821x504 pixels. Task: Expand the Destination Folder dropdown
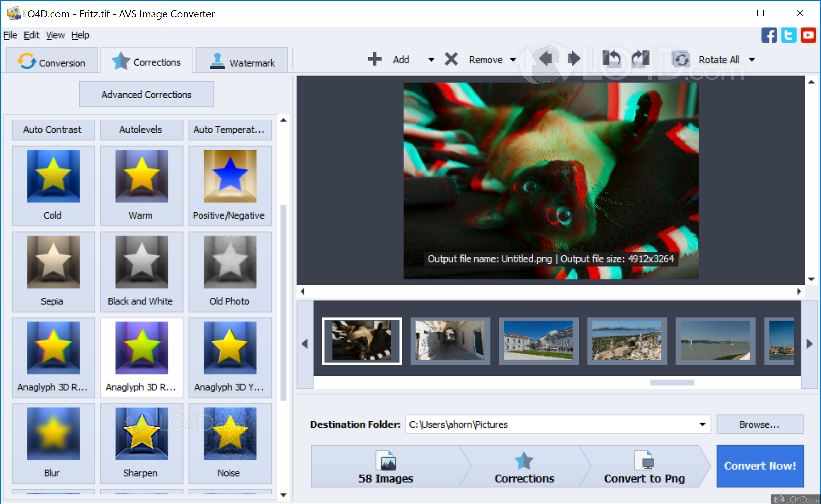point(702,424)
